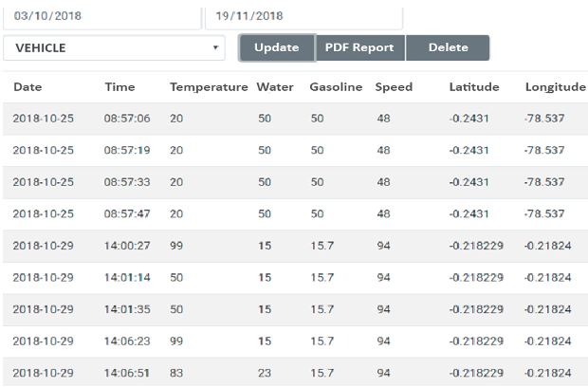Click the Speed column header
Screen dimensions: 588x387
(x=394, y=87)
